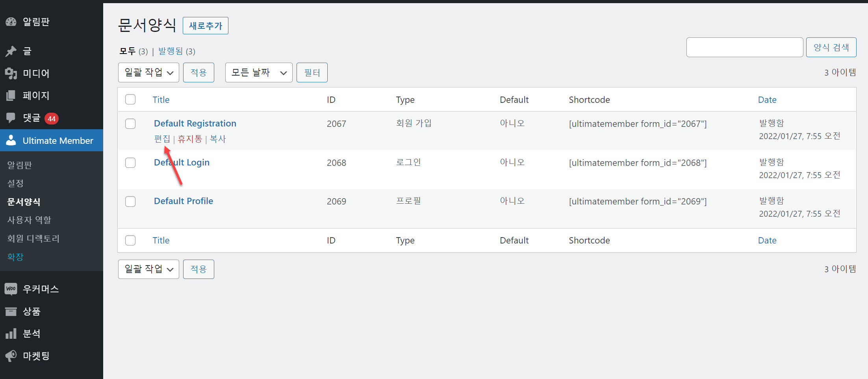
Task: Check the Default Registration row checkbox
Action: (x=130, y=123)
